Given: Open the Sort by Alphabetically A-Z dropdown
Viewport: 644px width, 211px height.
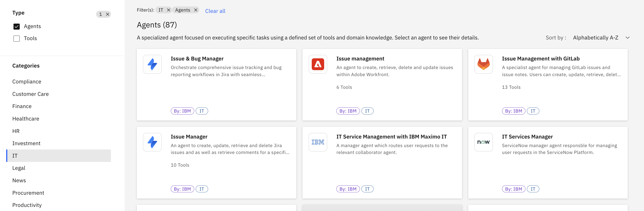Looking at the screenshot, I should [x=595, y=38].
